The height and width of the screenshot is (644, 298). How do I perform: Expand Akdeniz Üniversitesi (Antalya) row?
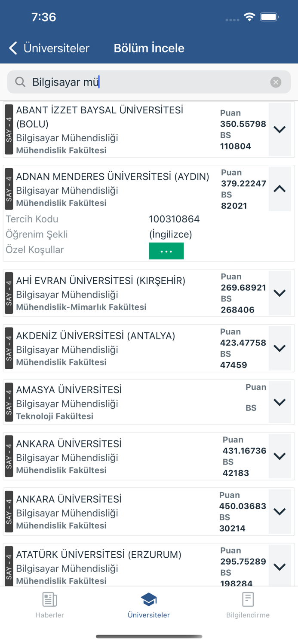(x=280, y=348)
